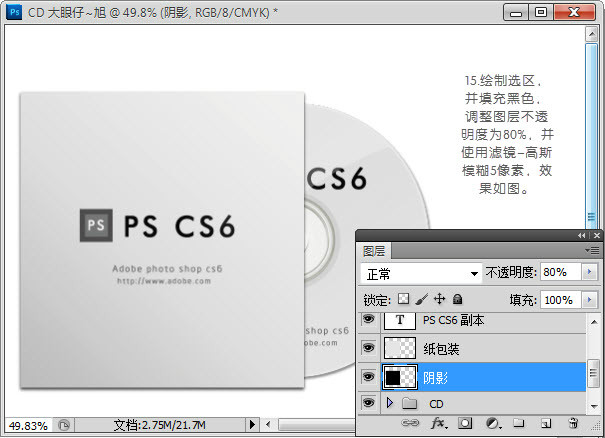The image size is (605, 438).
Task: Open the 正常 blend mode dropdown
Action: 421,273
